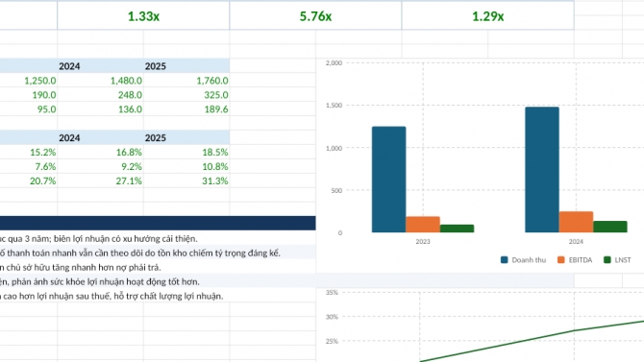This screenshot has width=644, height=362.
Task: Click the blue Doanh thu bar for 2023
Action: (389, 180)
